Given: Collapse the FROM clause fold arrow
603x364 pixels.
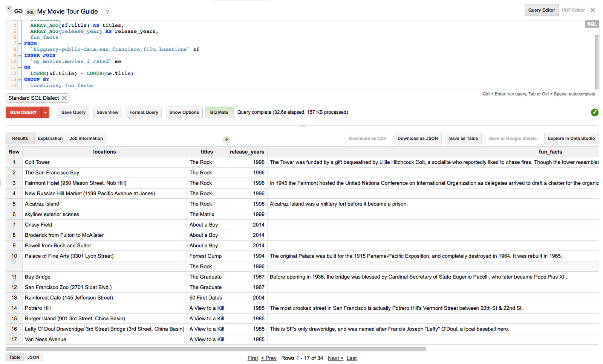Looking at the screenshot, I should pos(20,44).
